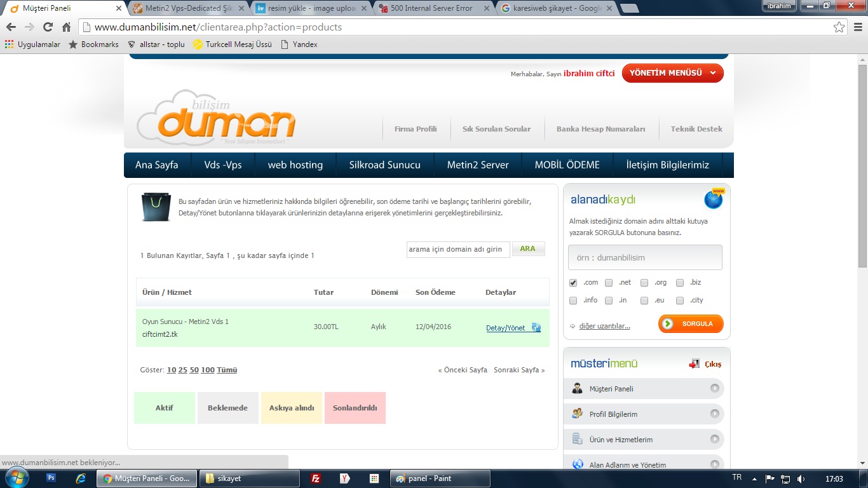Enable the .info extension checkbox
This screenshot has height=488, width=868.
click(x=573, y=301)
